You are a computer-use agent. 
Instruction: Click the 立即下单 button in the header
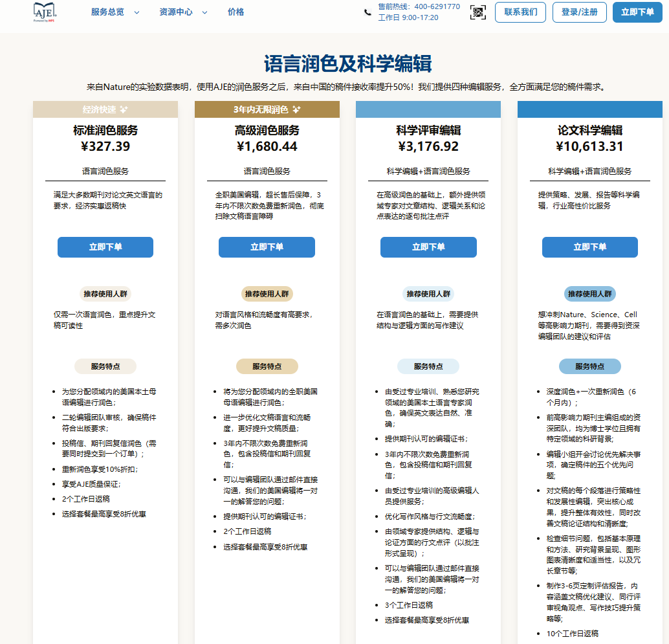(637, 12)
